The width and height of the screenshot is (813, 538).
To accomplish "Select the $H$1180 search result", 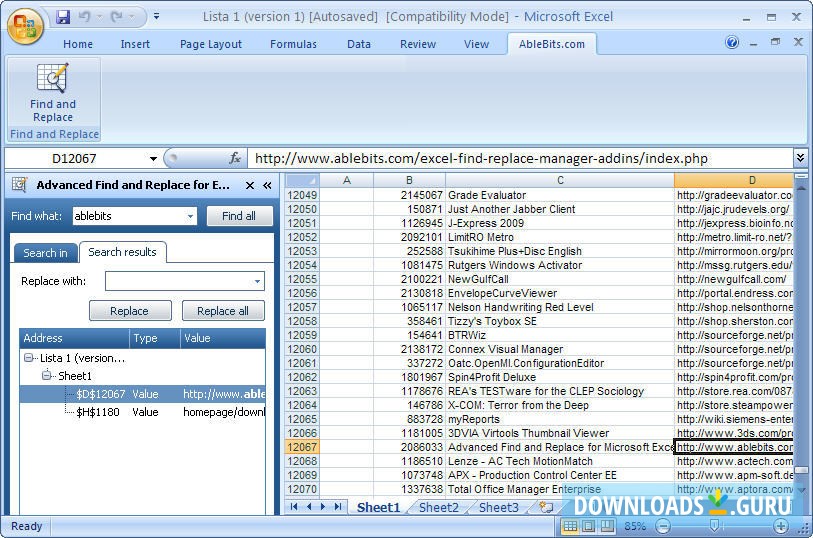I will (143, 412).
